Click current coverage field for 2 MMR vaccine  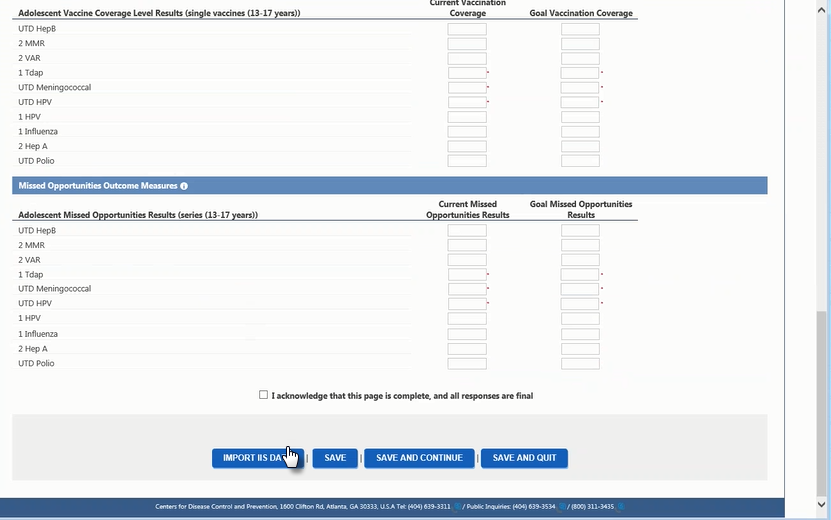pos(467,43)
